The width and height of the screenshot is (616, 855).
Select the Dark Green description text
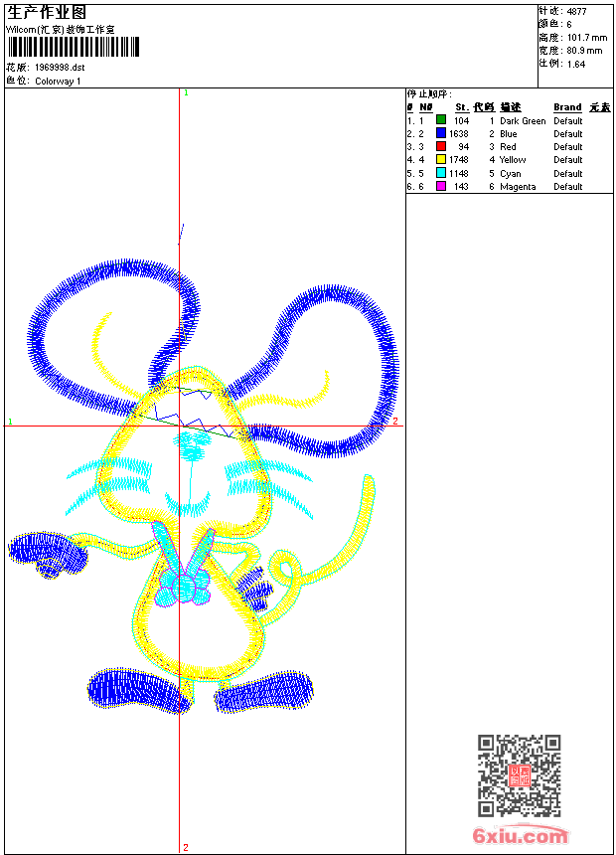pos(523,121)
